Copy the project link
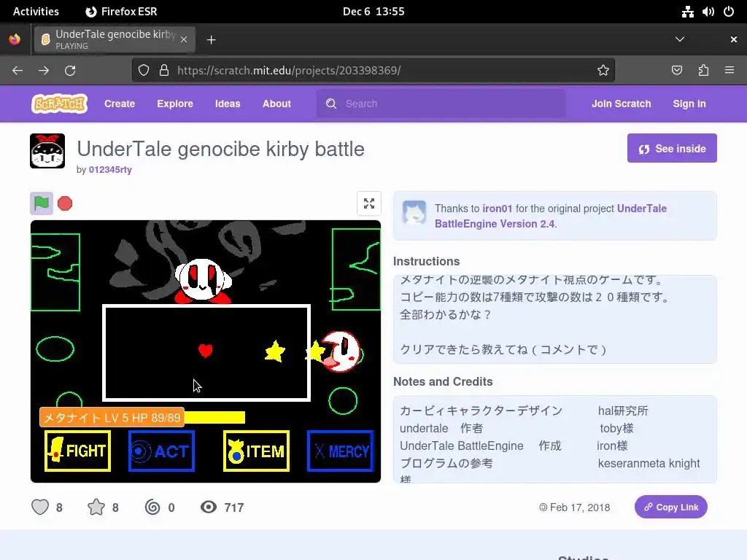Image resolution: width=747 pixels, height=560 pixels. (x=671, y=507)
